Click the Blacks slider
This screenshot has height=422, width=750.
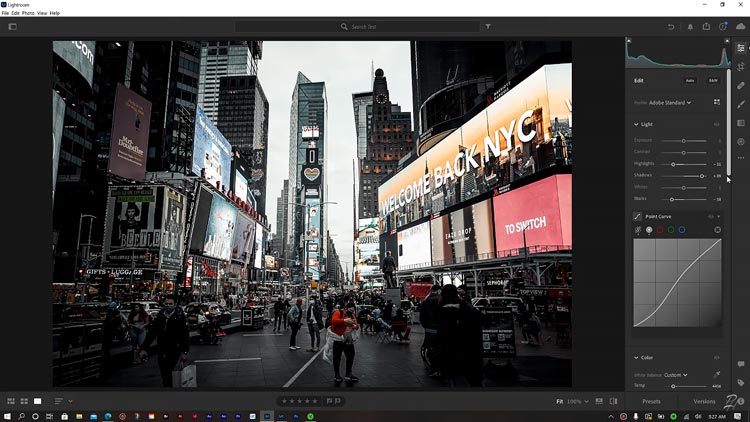(684, 199)
